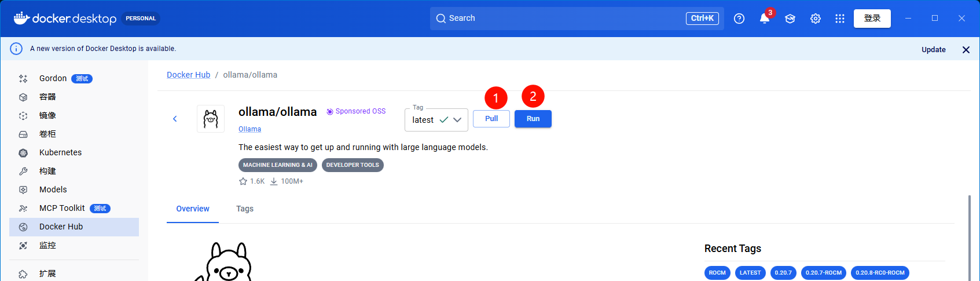This screenshot has height=281, width=980.
Task: Click the 卷柜 volumes icon
Action: (x=23, y=134)
